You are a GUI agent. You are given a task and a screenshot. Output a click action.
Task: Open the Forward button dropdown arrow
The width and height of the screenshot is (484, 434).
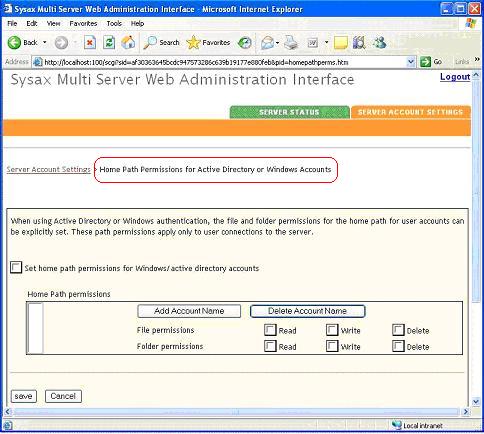click(75, 43)
